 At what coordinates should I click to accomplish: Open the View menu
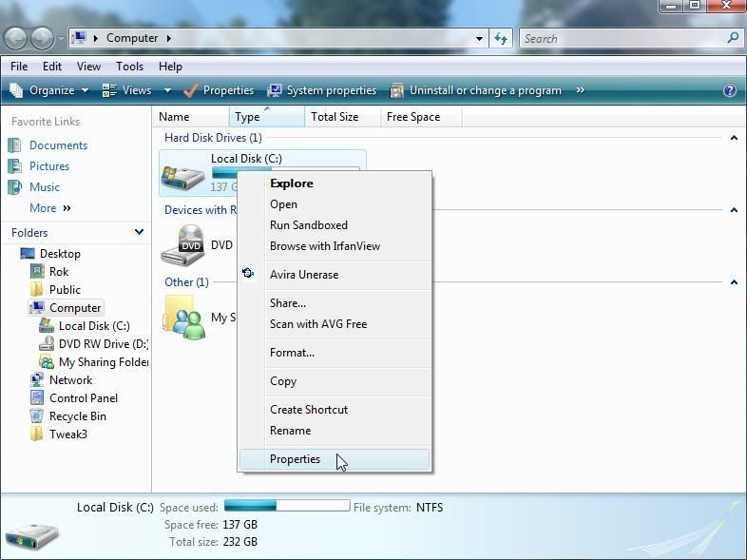(88, 67)
